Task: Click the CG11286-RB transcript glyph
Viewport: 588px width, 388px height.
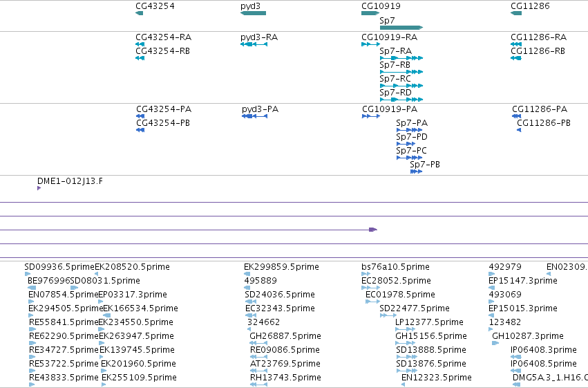Action: [516, 58]
